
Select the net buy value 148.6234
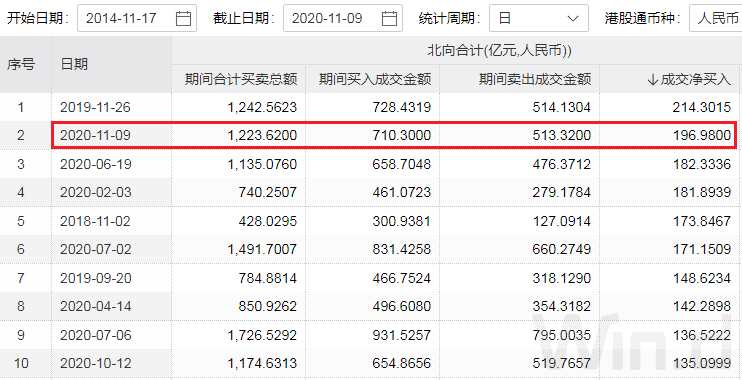(x=702, y=278)
